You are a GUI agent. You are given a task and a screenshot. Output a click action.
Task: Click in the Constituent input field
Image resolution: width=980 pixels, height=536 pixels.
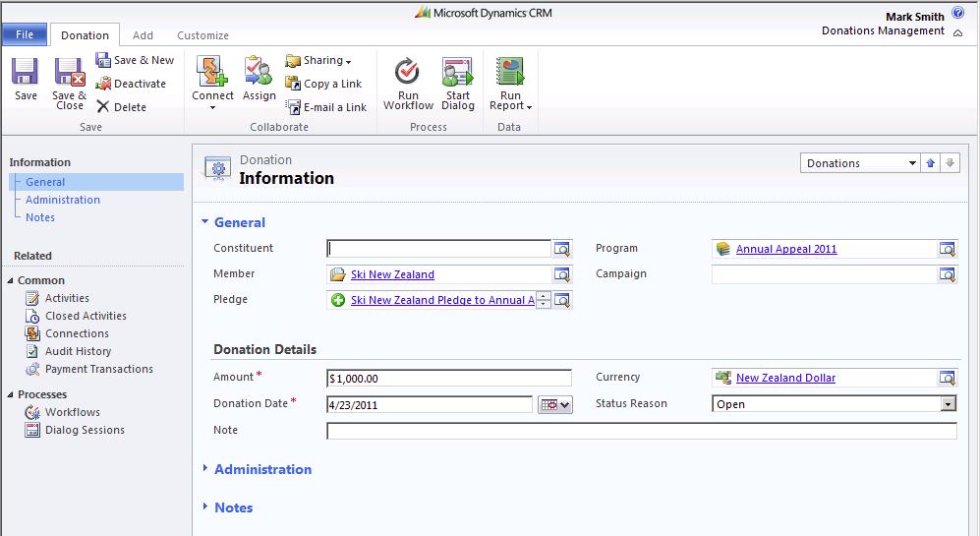point(438,249)
